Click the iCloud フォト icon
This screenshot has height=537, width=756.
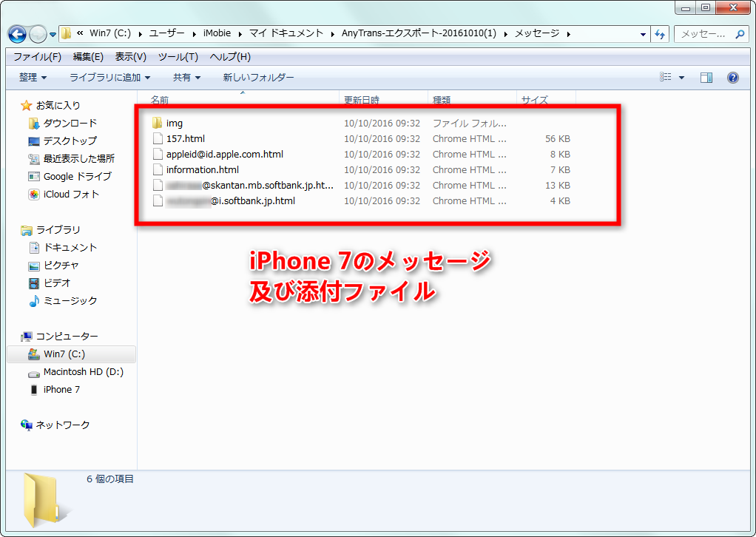[x=34, y=195]
